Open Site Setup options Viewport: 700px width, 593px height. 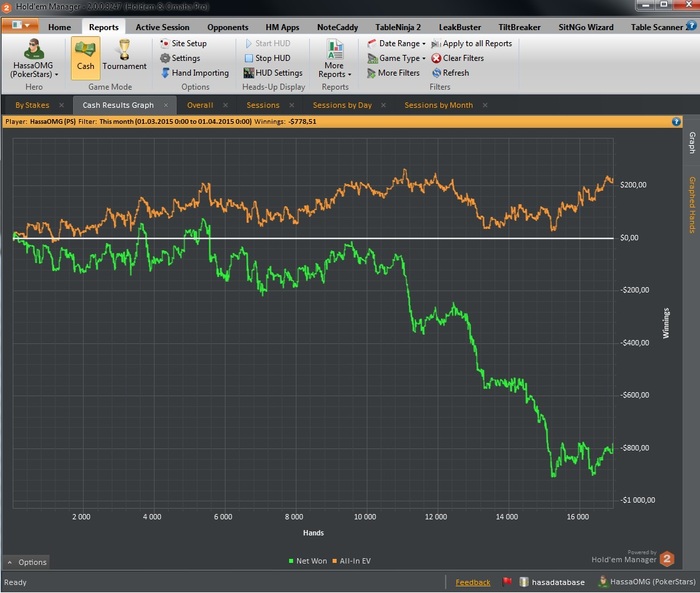(x=183, y=43)
